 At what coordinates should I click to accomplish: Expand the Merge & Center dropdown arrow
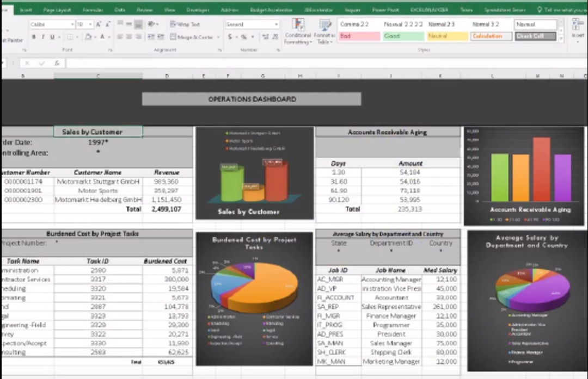click(218, 37)
